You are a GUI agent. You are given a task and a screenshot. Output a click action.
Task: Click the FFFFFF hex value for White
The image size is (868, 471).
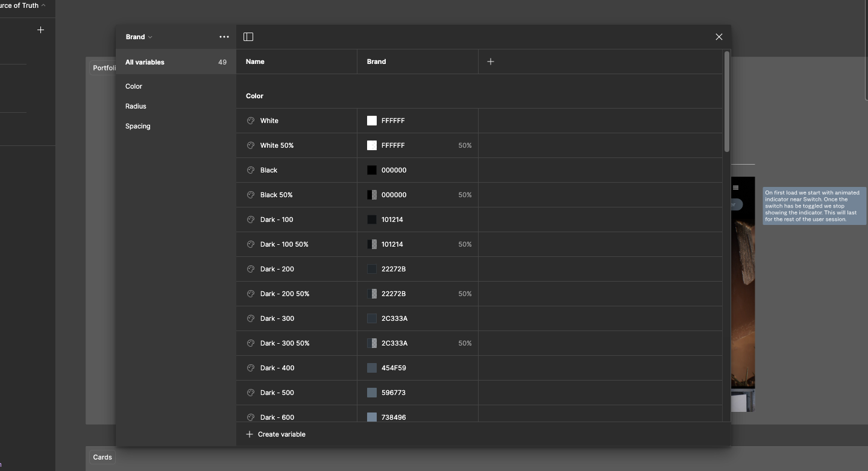tap(393, 121)
